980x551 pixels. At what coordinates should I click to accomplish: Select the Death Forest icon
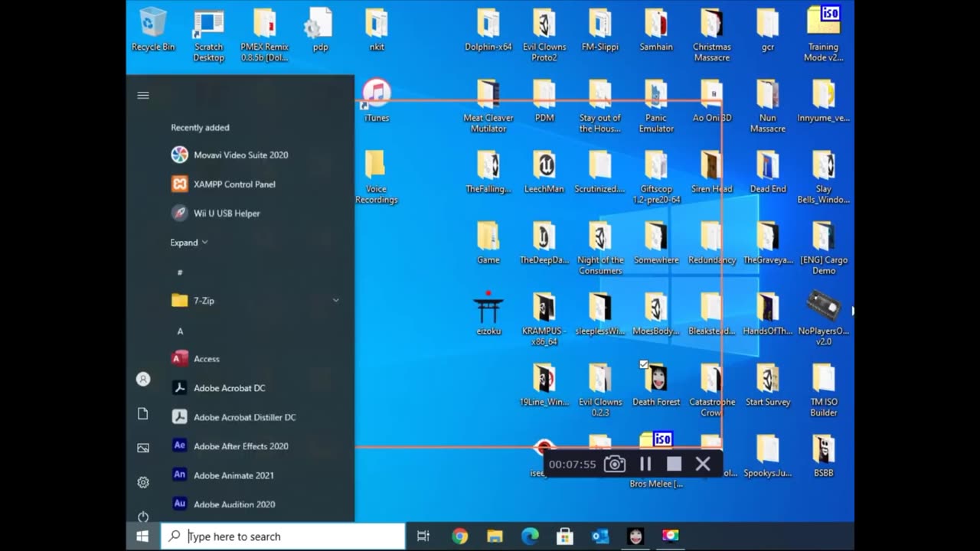pos(656,385)
